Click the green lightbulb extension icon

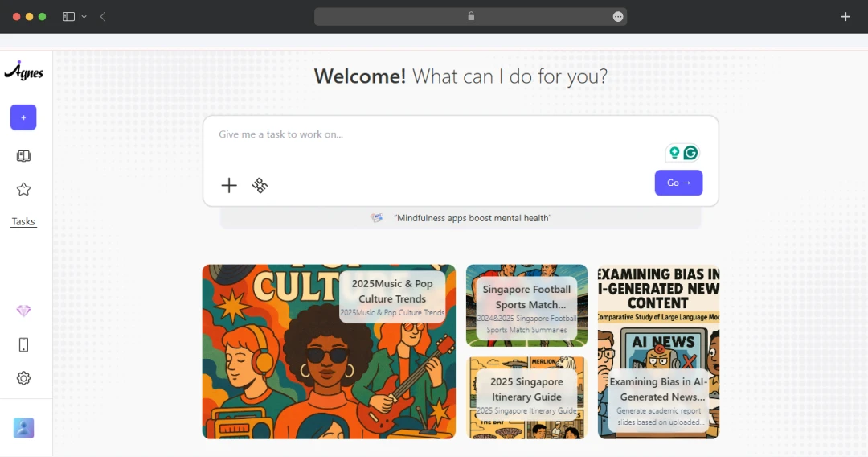(674, 152)
